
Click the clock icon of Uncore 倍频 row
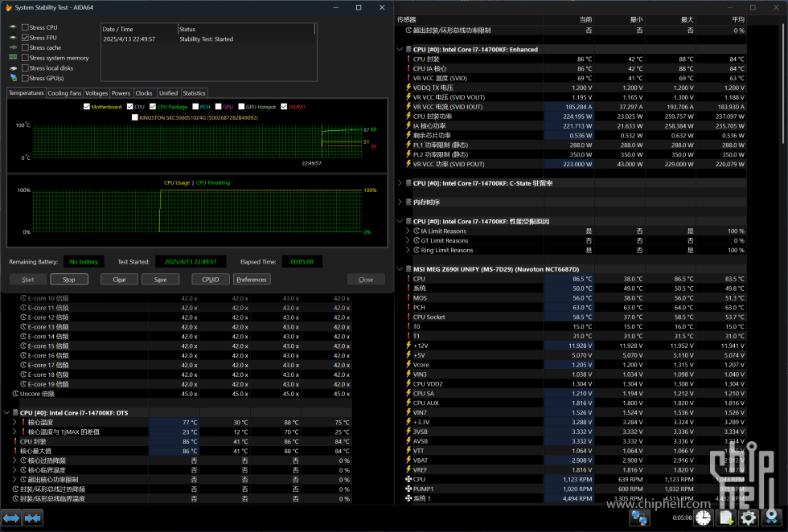(15, 394)
